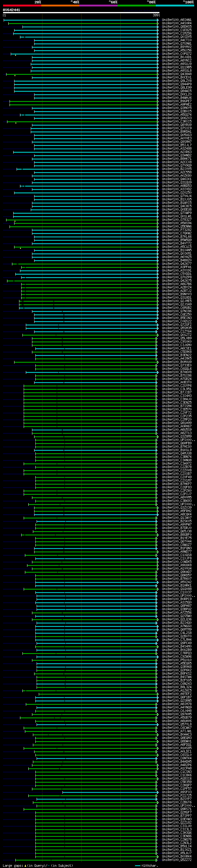This screenshot has height=868, width=197.
Task: Select the UniRef100_A8VVM5 label
Action: pos(176,497)
